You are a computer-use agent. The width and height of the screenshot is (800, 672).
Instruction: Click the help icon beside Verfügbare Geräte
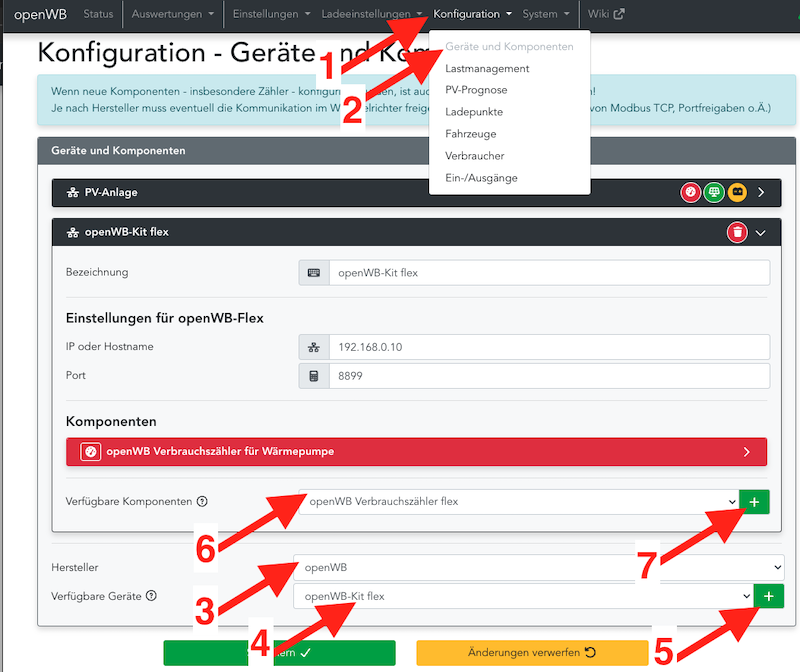pyautogui.click(x=151, y=595)
